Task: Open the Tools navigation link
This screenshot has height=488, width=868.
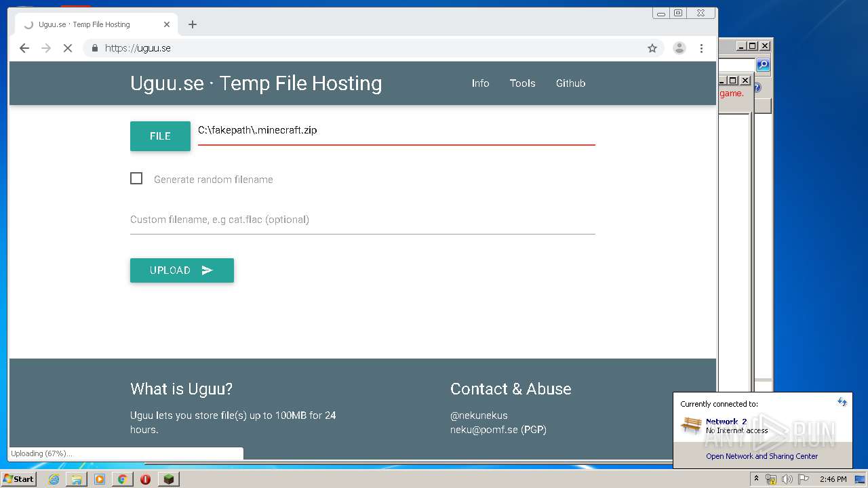Action: [x=523, y=83]
